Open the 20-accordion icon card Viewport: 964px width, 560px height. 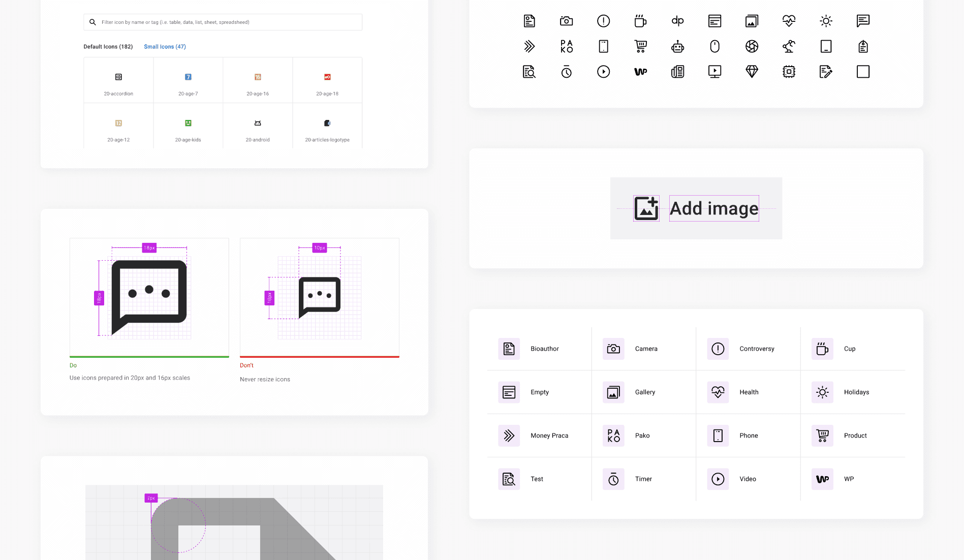pyautogui.click(x=118, y=80)
